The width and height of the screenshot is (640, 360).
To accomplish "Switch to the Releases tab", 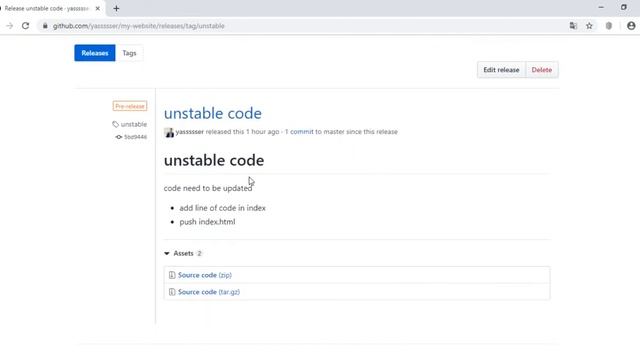I will (95, 53).
